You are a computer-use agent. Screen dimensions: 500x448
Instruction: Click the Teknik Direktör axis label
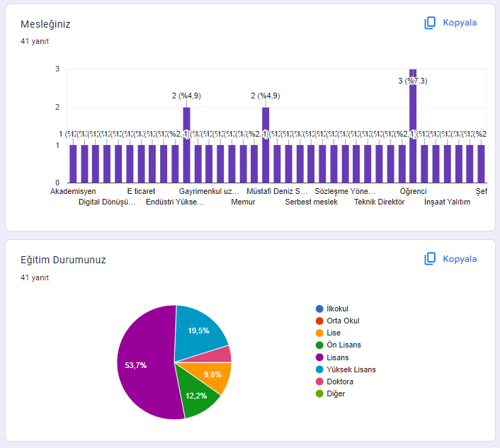click(379, 202)
